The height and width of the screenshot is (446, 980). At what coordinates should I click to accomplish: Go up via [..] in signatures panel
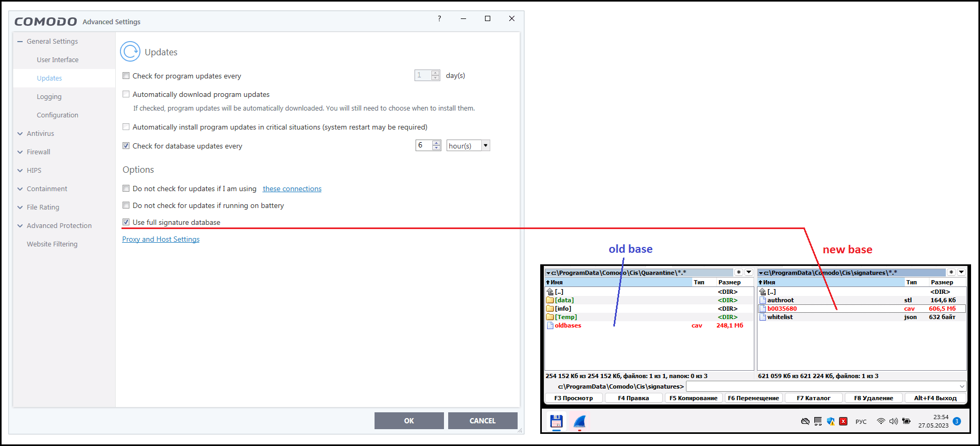(767, 292)
